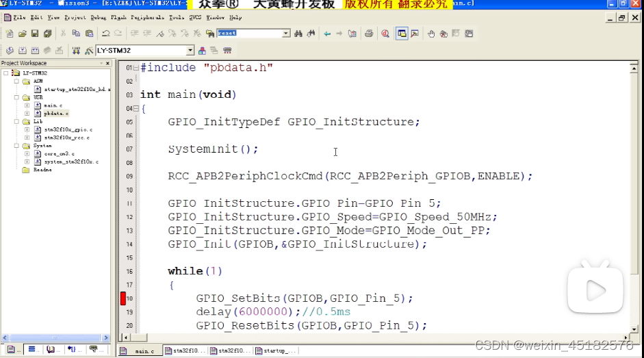Start debug session with magnifier d icon
644x358 pixels.
pos(385,34)
